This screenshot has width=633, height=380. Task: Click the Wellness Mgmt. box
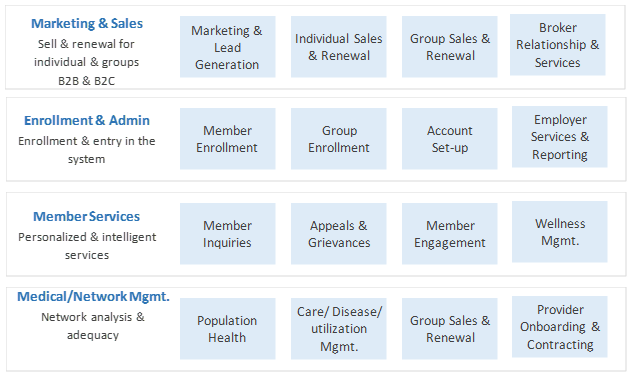(x=560, y=232)
